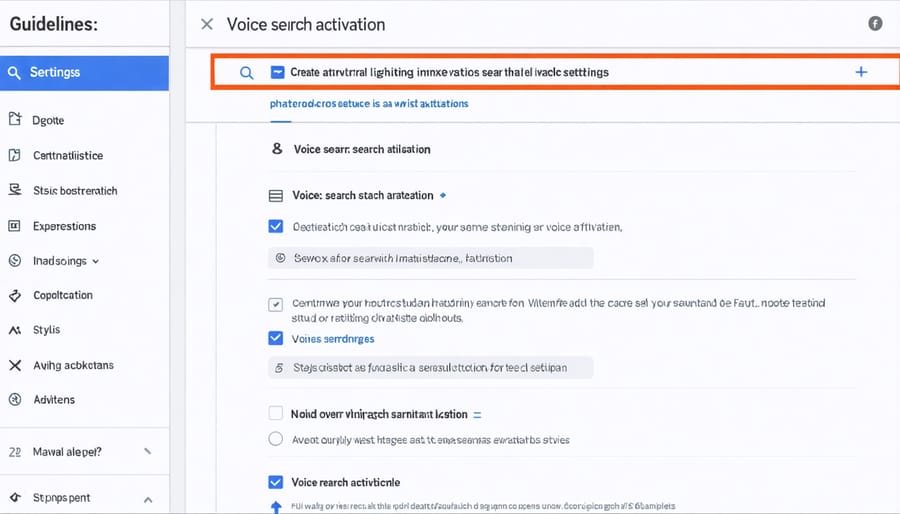Click the arrow at right of Mawal alepel?
Image resolution: width=900 pixels, height=514 pixels.
click(148, 451)
